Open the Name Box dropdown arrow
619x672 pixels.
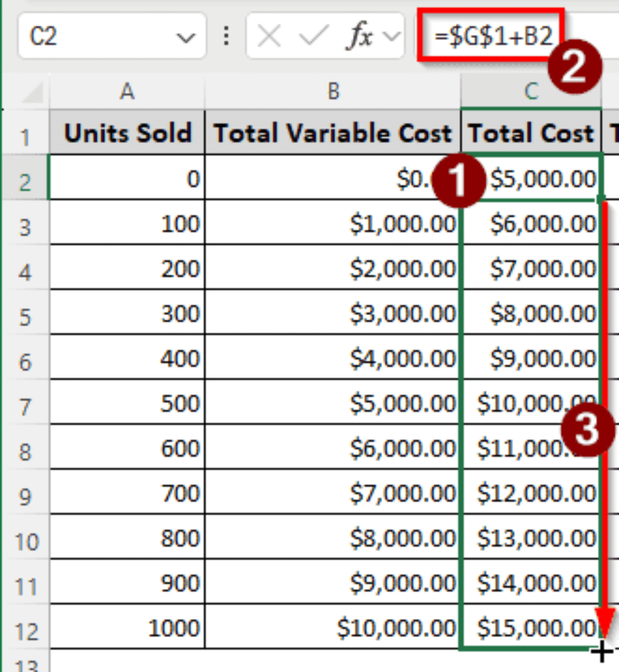(186, 37)
